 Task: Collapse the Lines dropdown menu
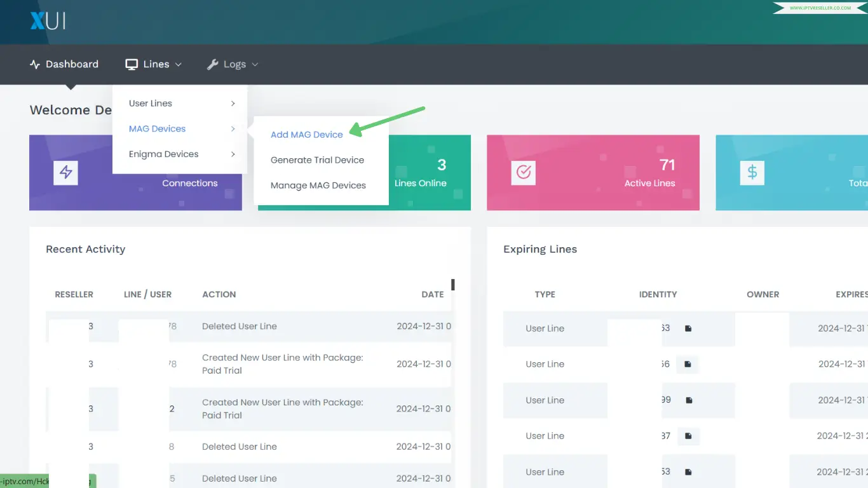(x=154, y=64)
